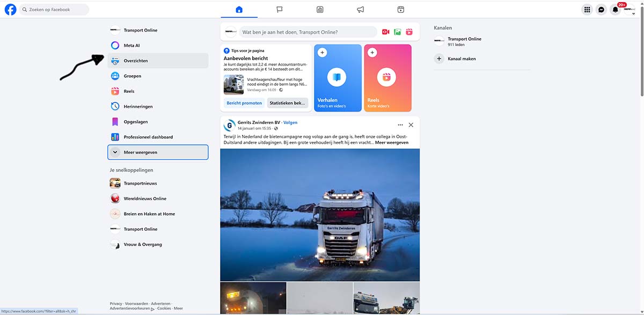The image size is (644, 315).
Task: Click the Facebook logo
Action: [x=10, y=10]
